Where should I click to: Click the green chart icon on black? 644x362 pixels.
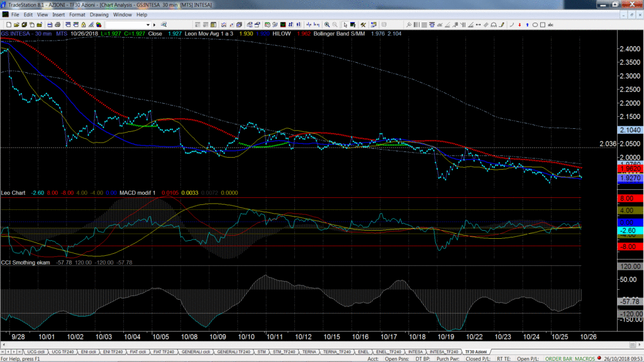(x=283, y=25)
